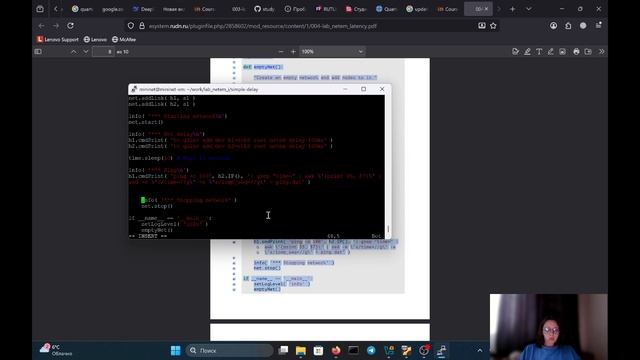This screenshot has height=360, width=640.
Task: Open the 100% zoom level dropdown
Action: coord(332,52)
